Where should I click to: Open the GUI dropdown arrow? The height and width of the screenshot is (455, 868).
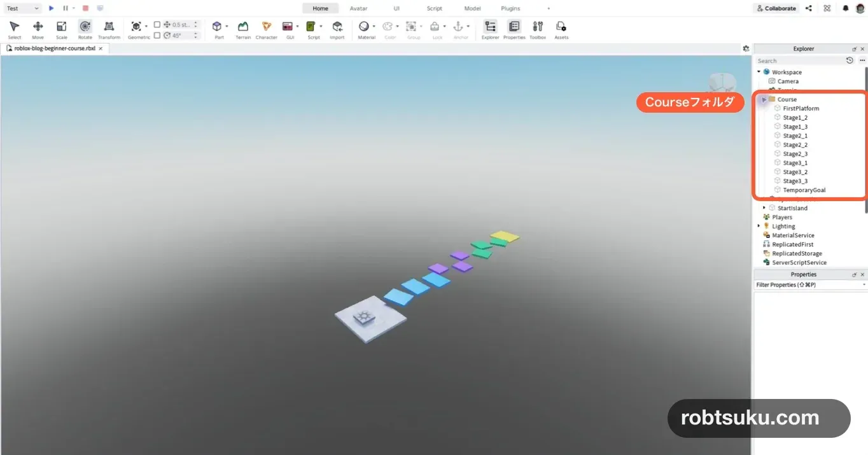click(297, 27)
